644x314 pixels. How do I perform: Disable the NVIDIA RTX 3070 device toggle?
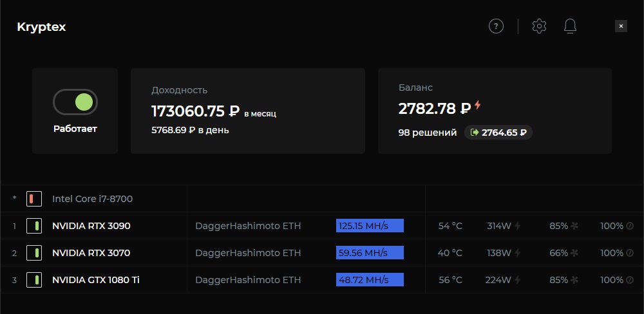(x=34, y=253)
